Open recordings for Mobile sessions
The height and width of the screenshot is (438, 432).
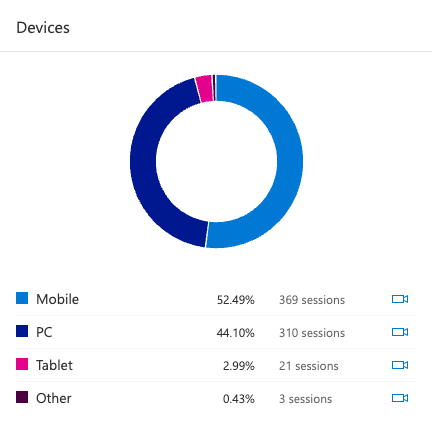pyautogui.click(x=400, y=299)
